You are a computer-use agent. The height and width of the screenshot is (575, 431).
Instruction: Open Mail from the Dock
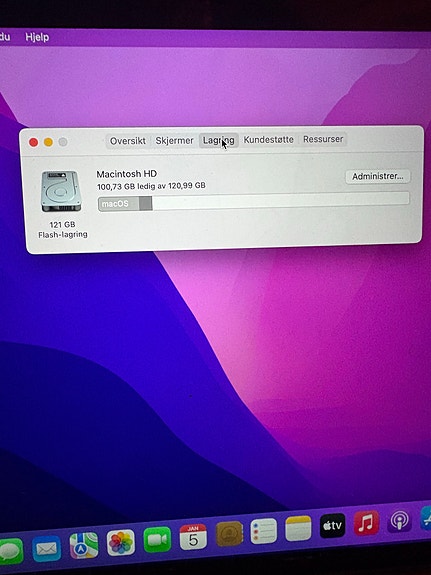(x=47, y=549)
